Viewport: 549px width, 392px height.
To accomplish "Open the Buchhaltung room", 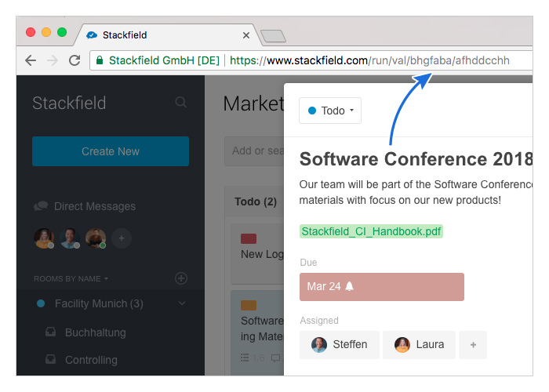I will point(95,332).
